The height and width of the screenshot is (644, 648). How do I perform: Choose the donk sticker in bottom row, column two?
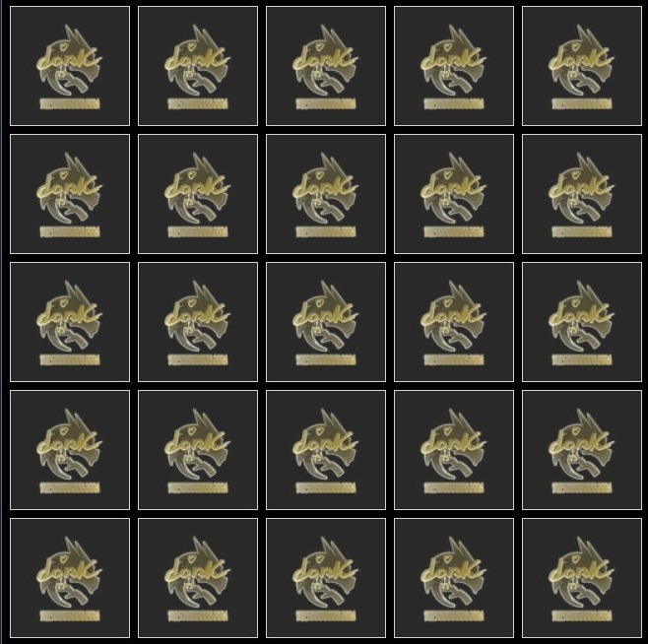198,578
